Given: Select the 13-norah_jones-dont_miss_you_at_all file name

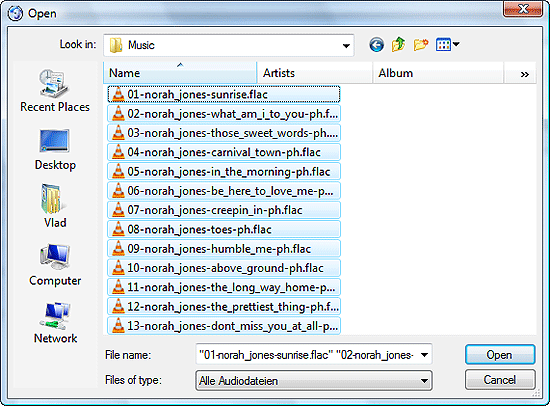Looking at the screenshot, I should pos(233,326).
